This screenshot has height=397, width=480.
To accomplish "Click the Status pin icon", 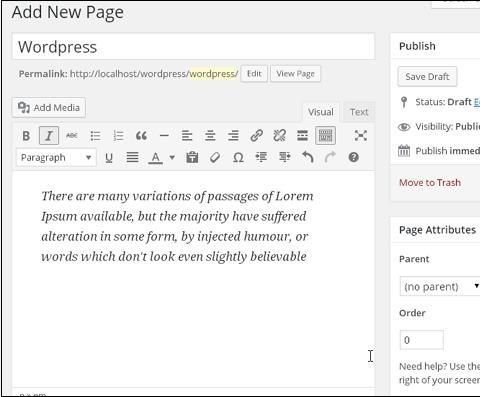I will [404, 102].
